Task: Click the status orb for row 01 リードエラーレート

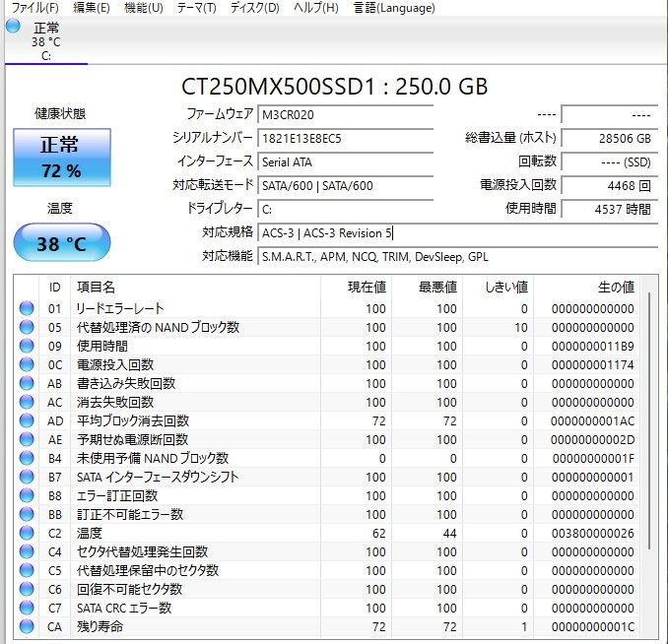Action: 27,308
